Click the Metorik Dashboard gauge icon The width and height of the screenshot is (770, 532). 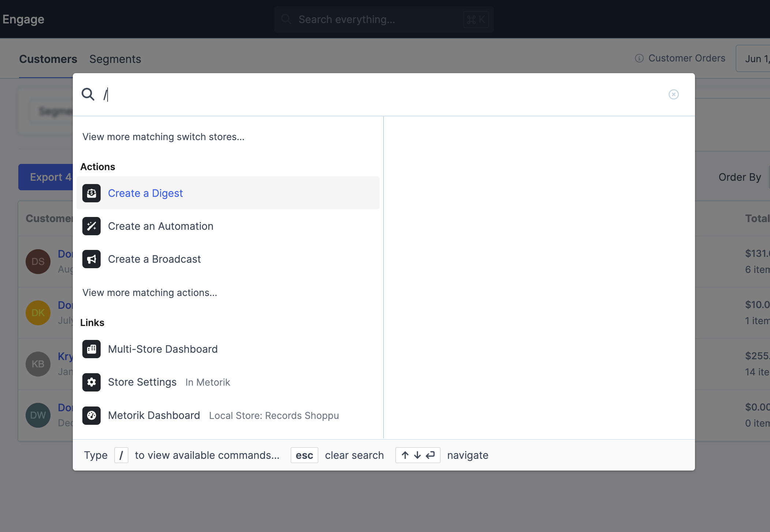pos(91,415)
